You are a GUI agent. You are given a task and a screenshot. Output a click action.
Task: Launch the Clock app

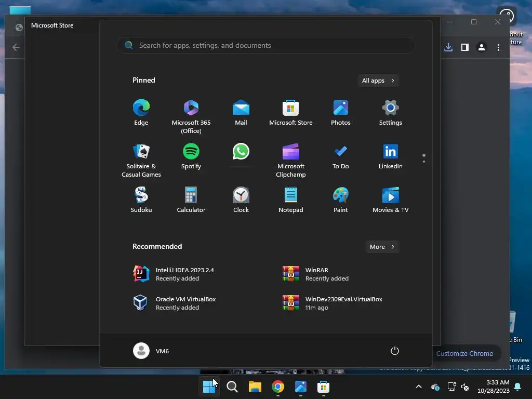[x=241, y=200]
